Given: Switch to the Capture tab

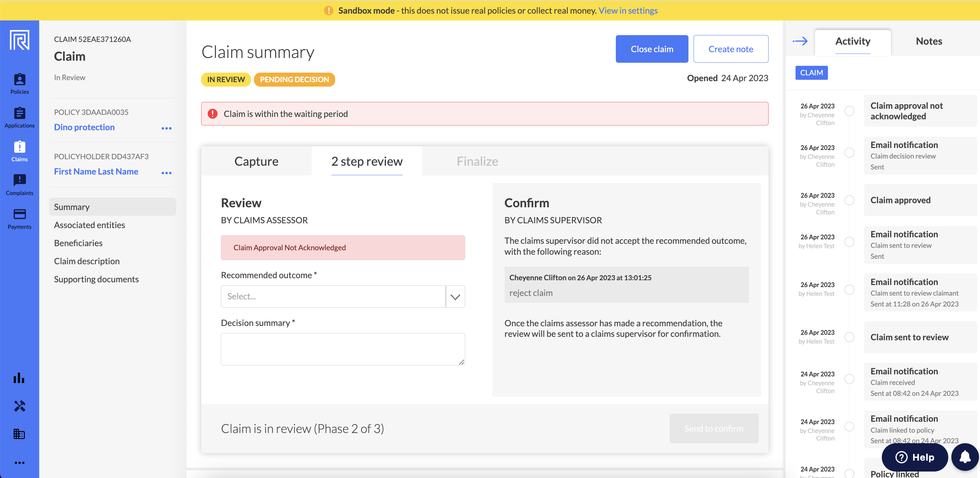Looking at the screenshot, I should 256,161.
